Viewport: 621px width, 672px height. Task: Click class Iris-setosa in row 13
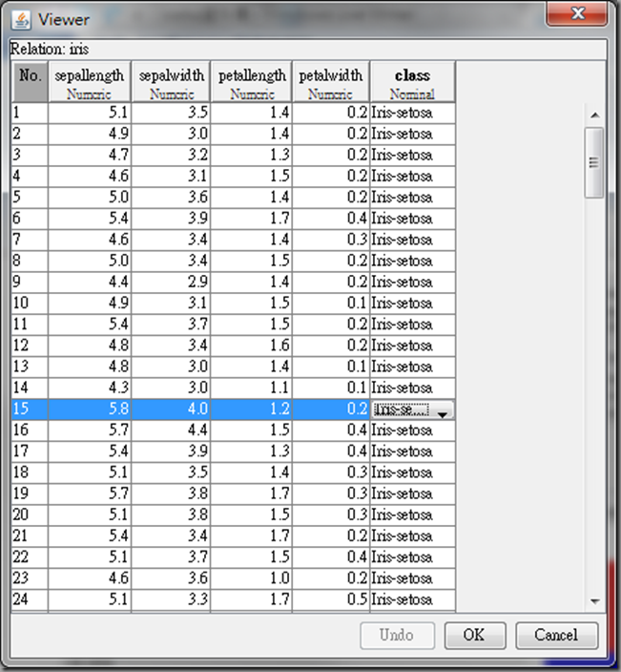click(x=412, y=367)
